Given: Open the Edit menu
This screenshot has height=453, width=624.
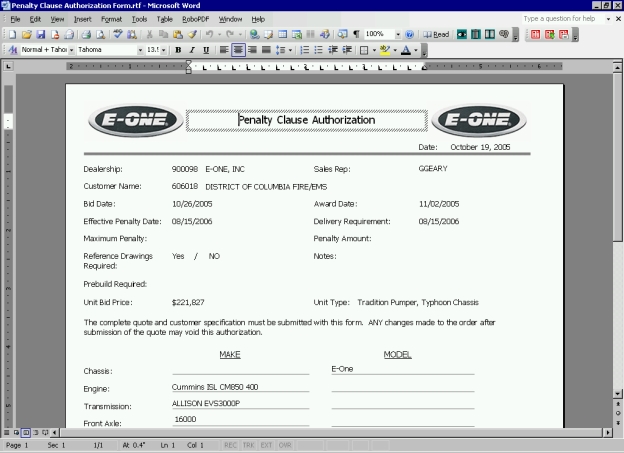Looking at the screenshot, I should [35, 19].
